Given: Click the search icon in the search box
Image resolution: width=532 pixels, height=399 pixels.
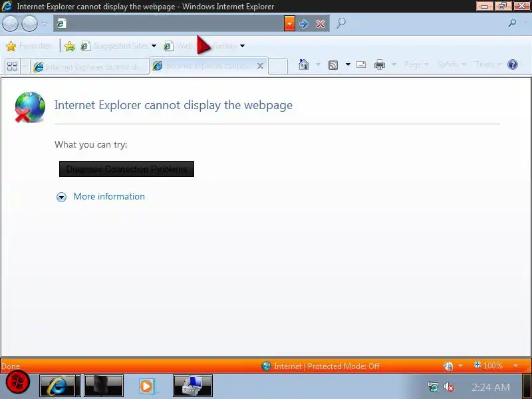Looking at the screenshot, I should coord(512,23).
